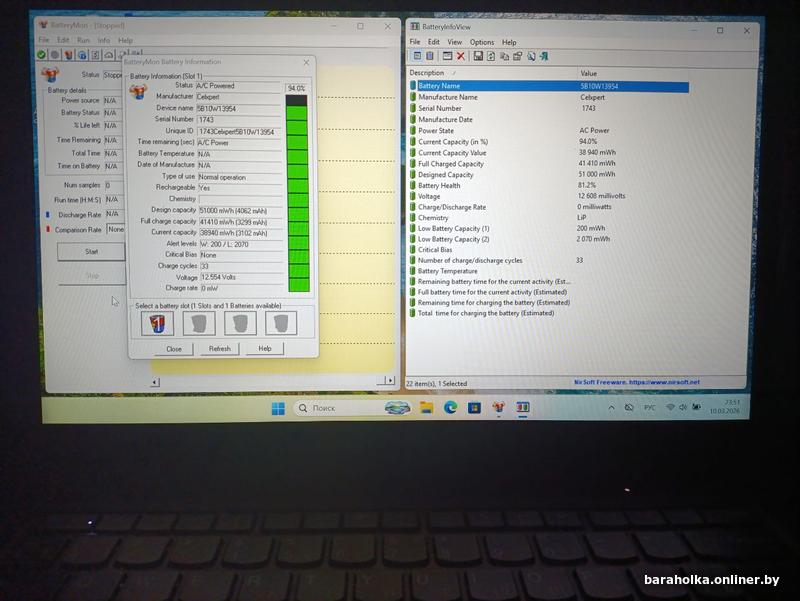The width and height of the screenshot is (800, 601).
Task: Click the gray stop circle in BatteryMon toolbar
Action: pyautogui.click(x=55, y=55)
